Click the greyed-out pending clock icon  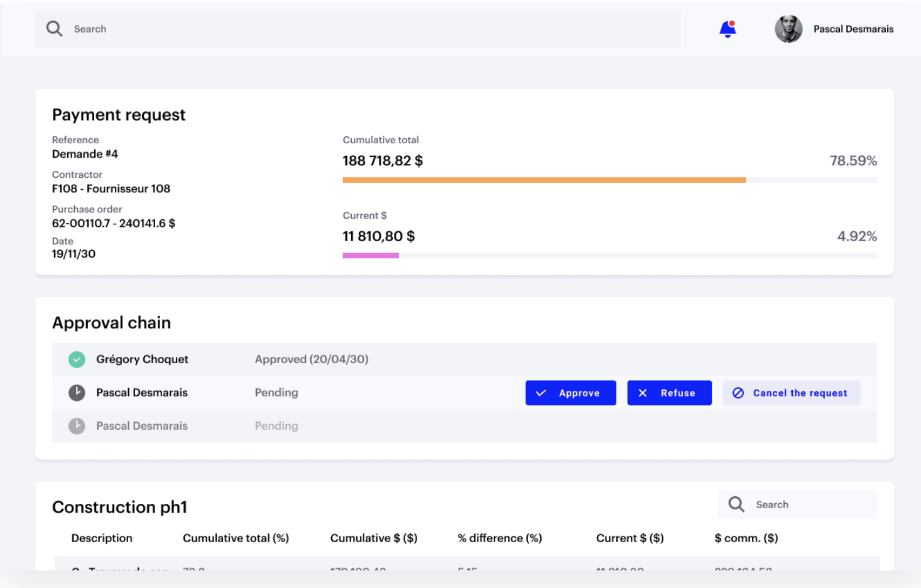(x=77, y=426)
